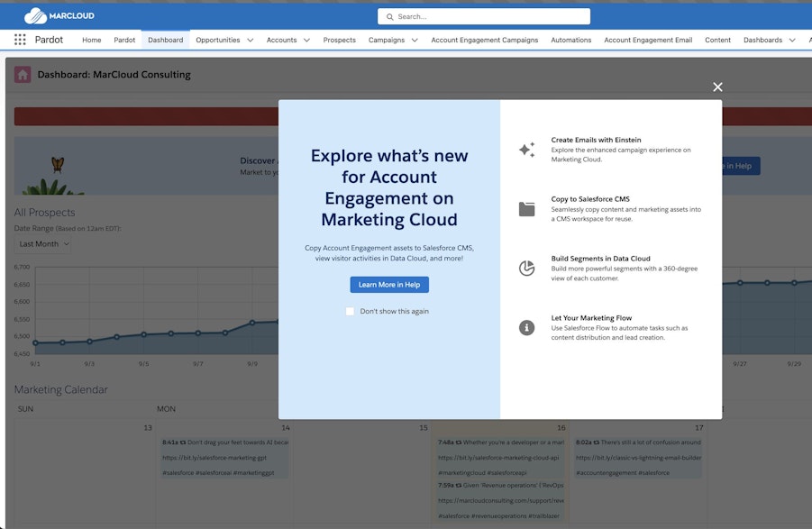Click the Build Segments pie chart icon

click(526, 269)
